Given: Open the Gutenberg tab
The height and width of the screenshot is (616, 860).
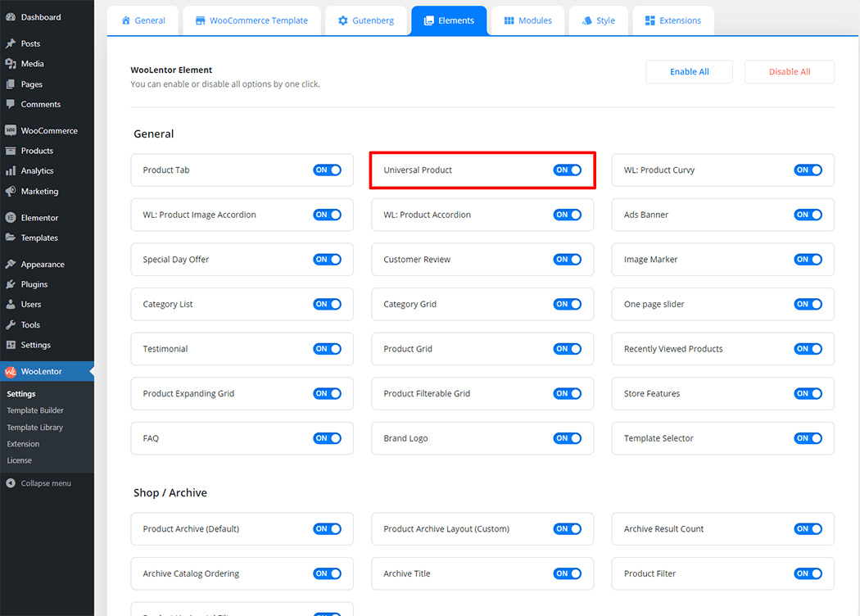Looking at the screenshot, I should pos(366,20).
